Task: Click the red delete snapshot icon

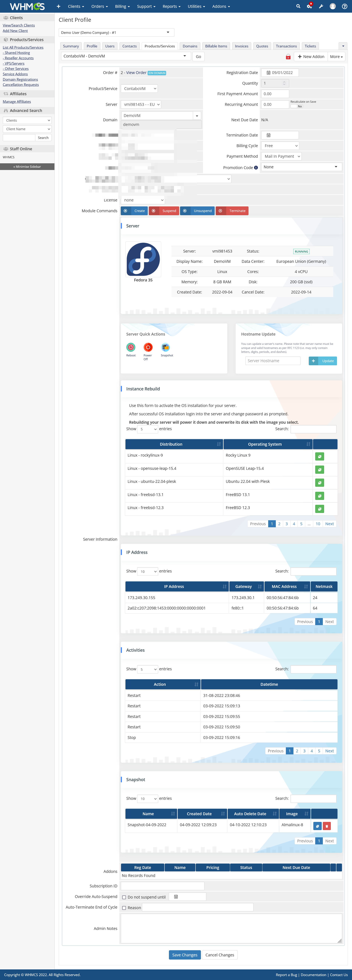Action: pos(327,826)
